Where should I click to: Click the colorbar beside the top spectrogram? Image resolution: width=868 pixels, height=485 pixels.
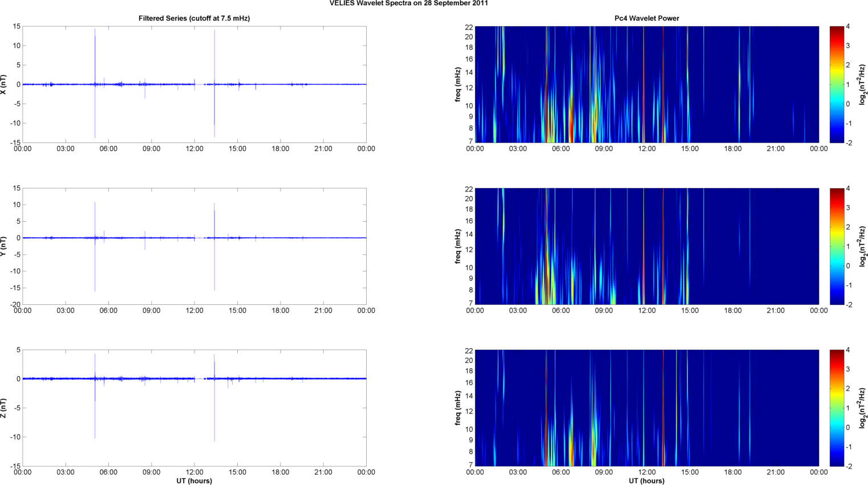coord(836,84)
